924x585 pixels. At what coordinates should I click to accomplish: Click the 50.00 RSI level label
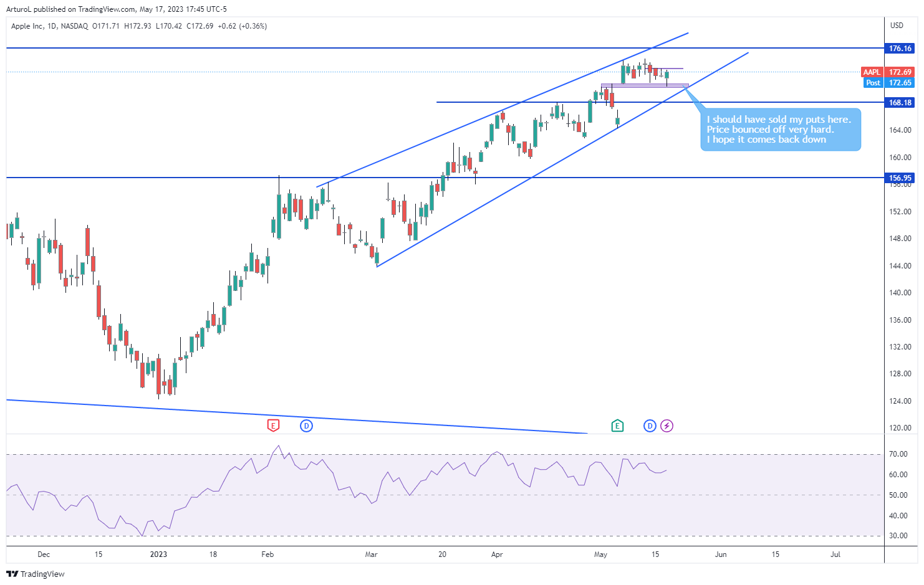click(x=898, y=495)
